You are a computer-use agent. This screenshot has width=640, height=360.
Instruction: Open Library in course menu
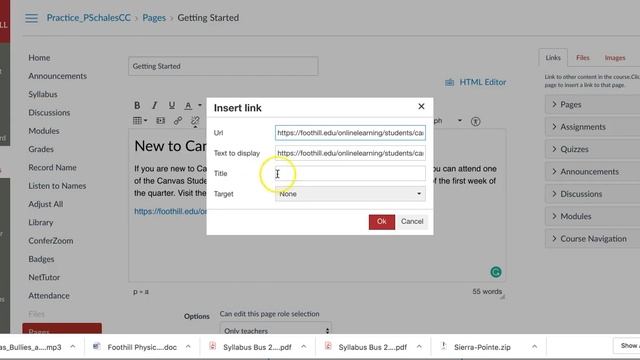point(41,222)
